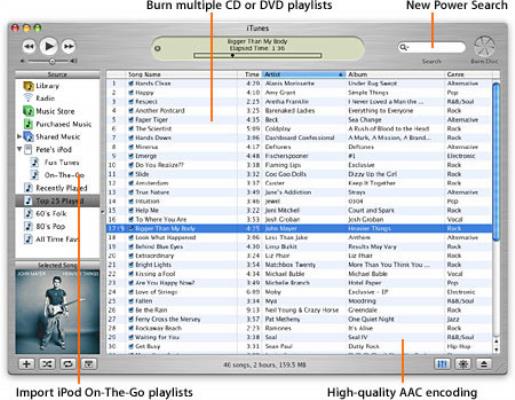Viewport: 515px width, 400px height.
Task: Skip to the previous track
Action: pyautogui.click(x=29, y=46)
